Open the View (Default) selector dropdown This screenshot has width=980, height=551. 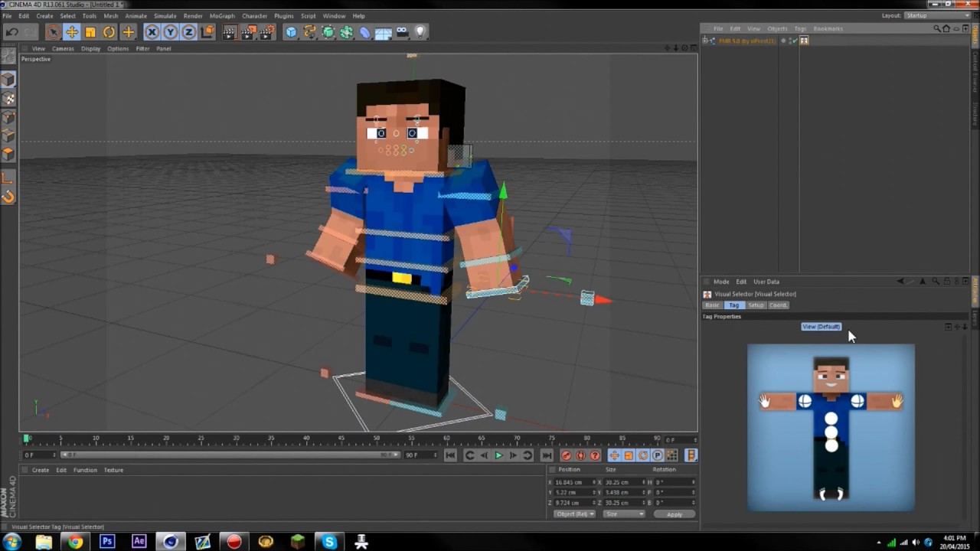tap(821, 327)
